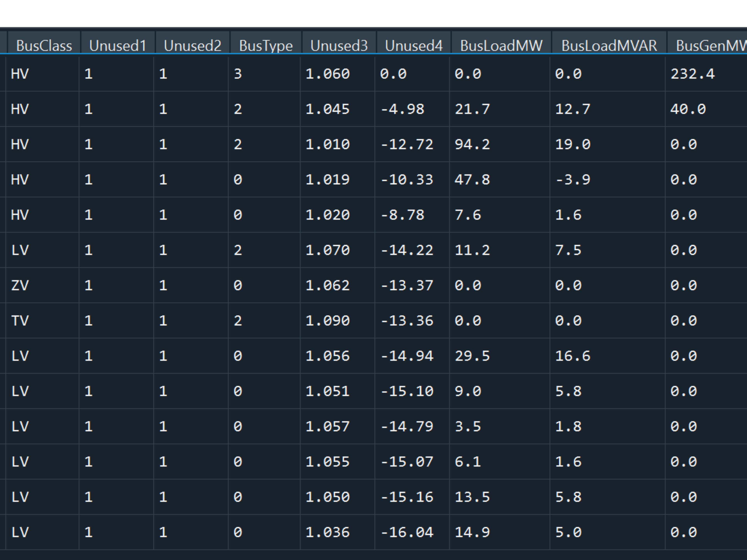This screenshot has height=560, width=747.
Task: Click the BusClass column header
Action: (x=44, y=45)
